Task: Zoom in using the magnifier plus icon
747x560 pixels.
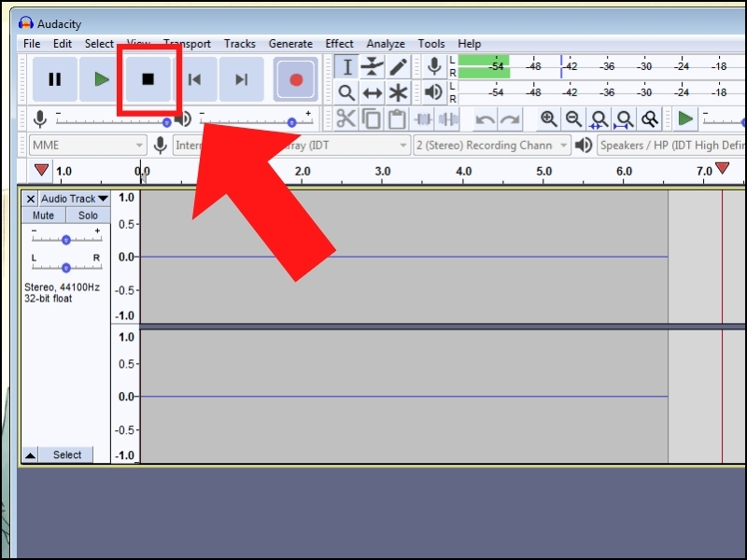Action: [548, 119]
